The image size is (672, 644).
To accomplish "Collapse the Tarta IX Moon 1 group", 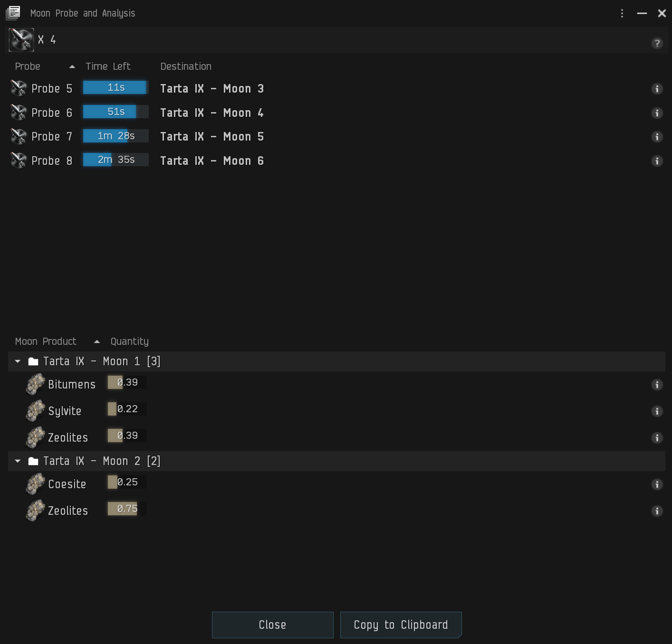I will [18, 361].
